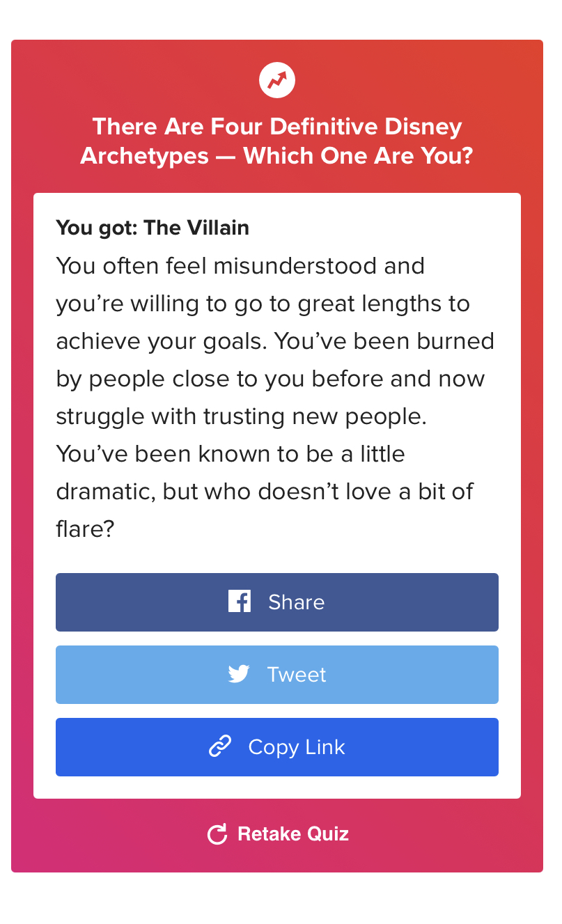Click the 'You got: The Villain' heading

[153, 228]
